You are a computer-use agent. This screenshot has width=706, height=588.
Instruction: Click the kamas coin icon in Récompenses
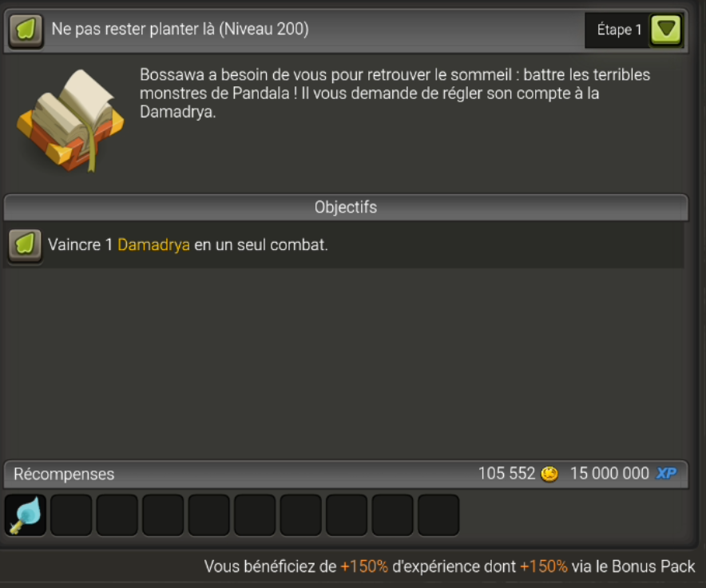(549, 474)
